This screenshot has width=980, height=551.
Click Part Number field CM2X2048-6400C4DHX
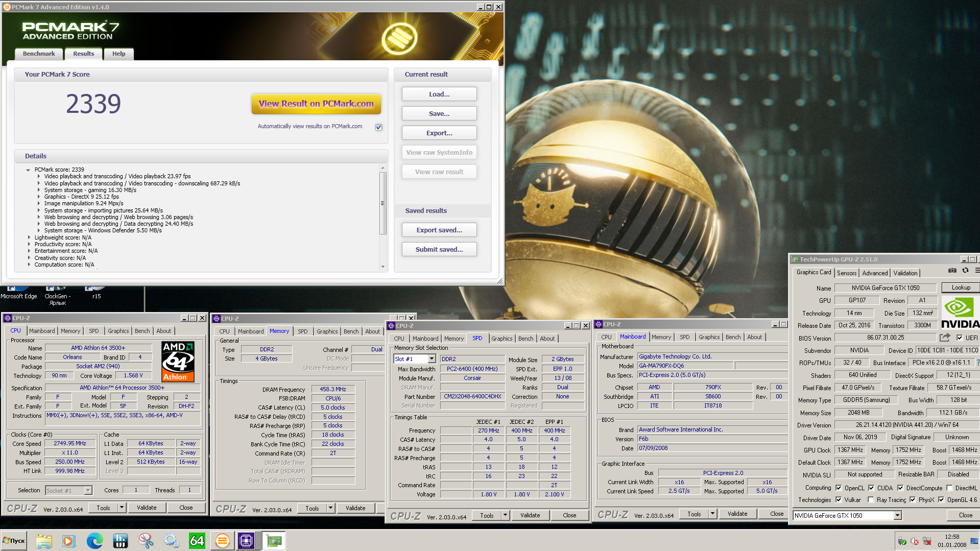point(472,396)
